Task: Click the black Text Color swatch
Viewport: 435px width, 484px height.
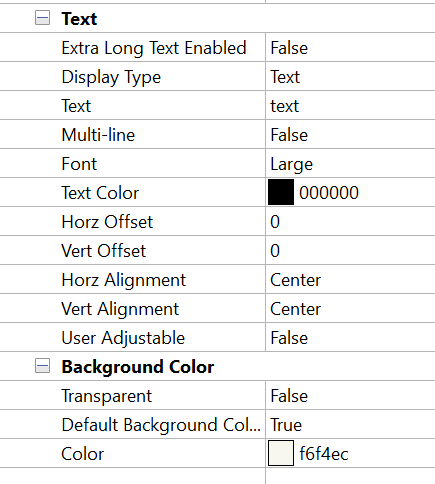Action: tap(281, 192)
